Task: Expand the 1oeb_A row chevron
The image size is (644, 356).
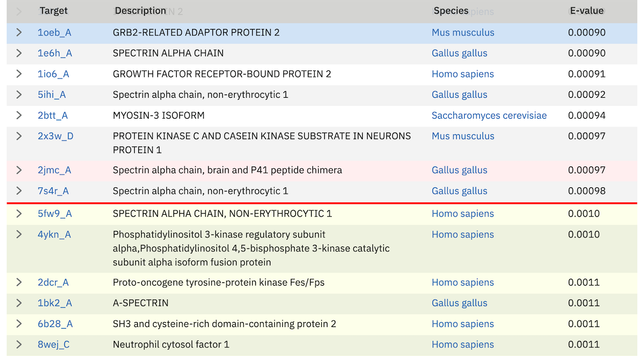Action: click(19, 32)
